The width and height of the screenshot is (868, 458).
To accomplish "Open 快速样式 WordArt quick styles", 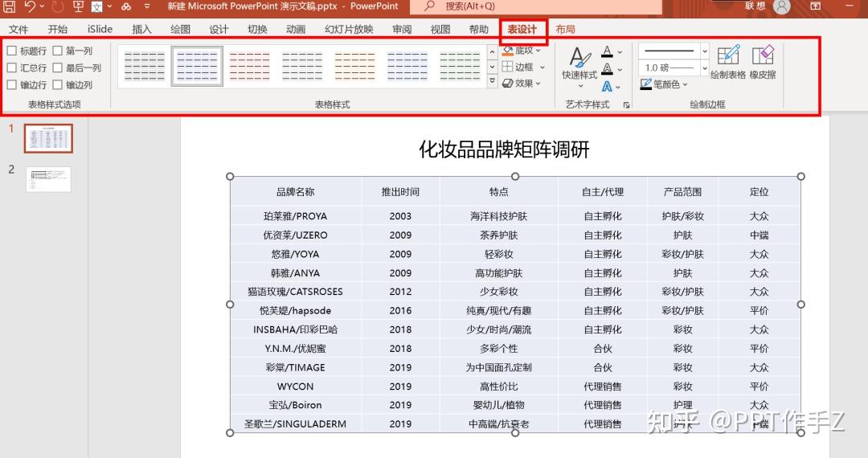I will (579, 67).
